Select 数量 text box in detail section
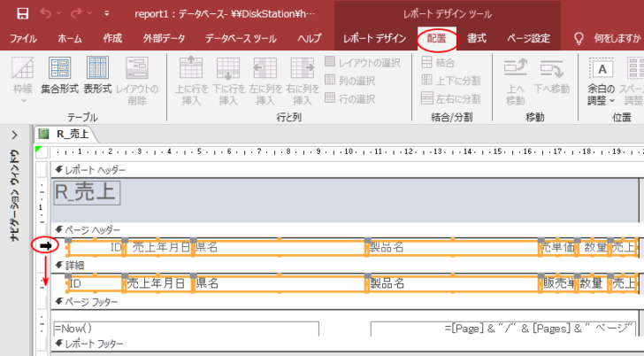 pos(594,283)
